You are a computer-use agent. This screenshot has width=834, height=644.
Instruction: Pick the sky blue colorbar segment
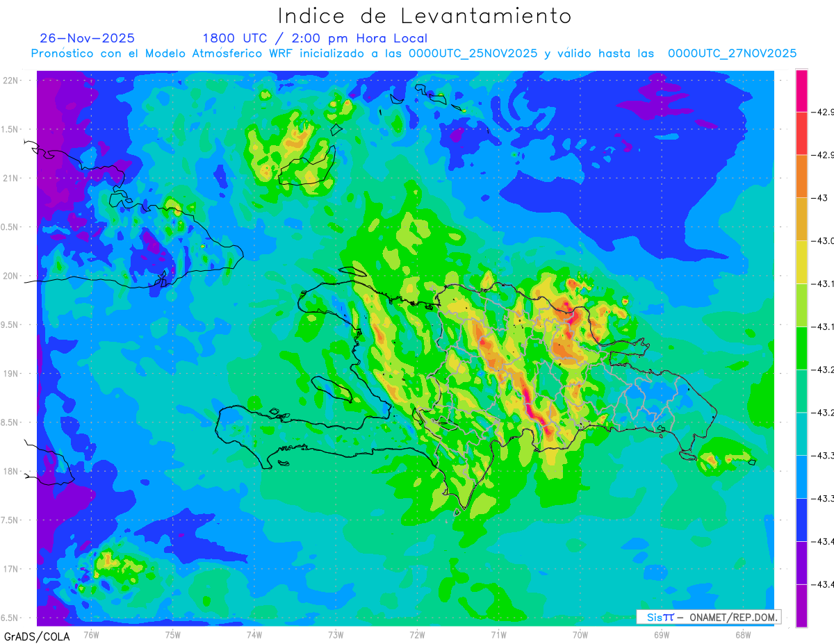click(802, 477)
